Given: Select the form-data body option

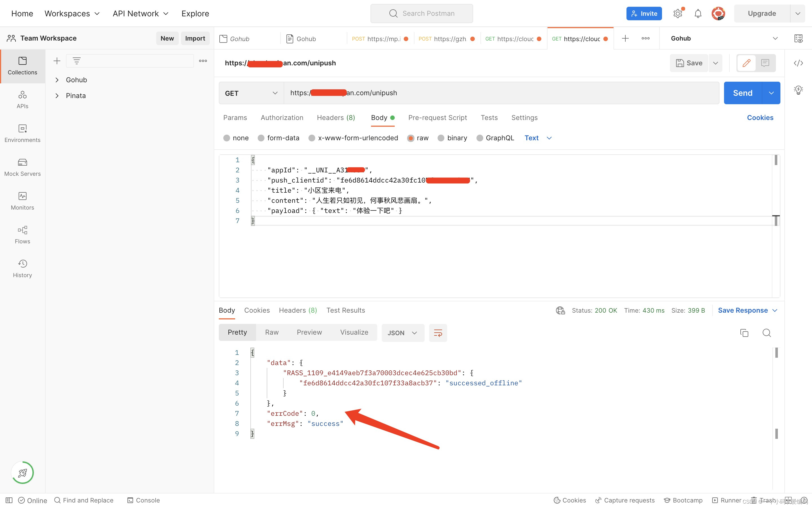Looking at the screenshot, I should 261,138.
